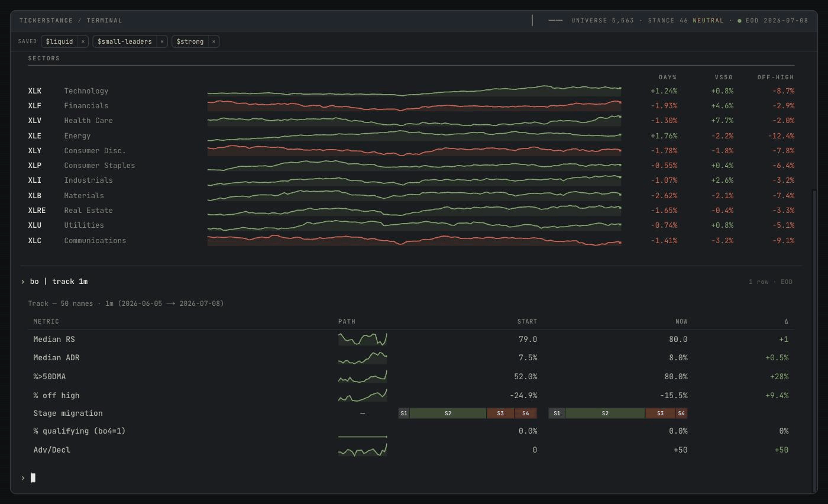Click the Real Estate label

[x=88, y=211]
